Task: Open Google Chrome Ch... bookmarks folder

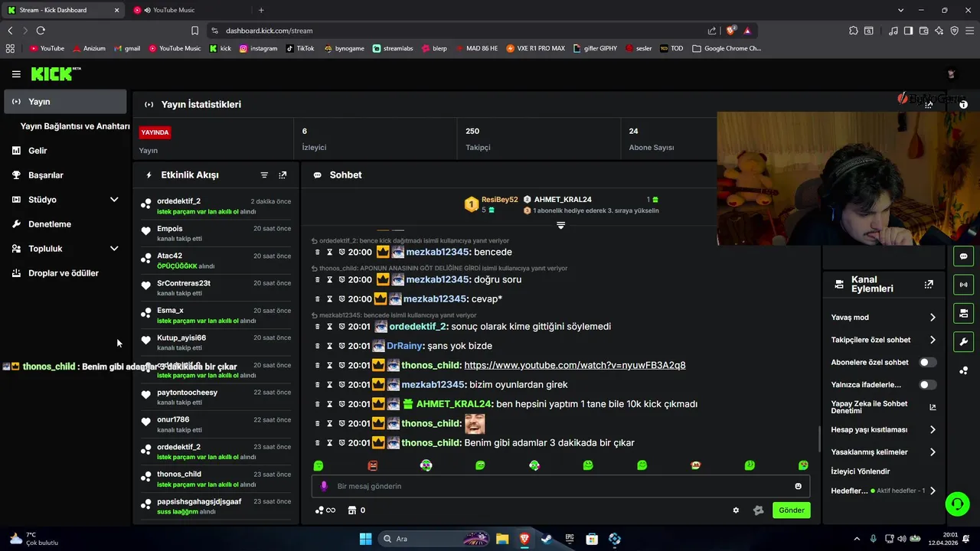Action: coord(727,48)
